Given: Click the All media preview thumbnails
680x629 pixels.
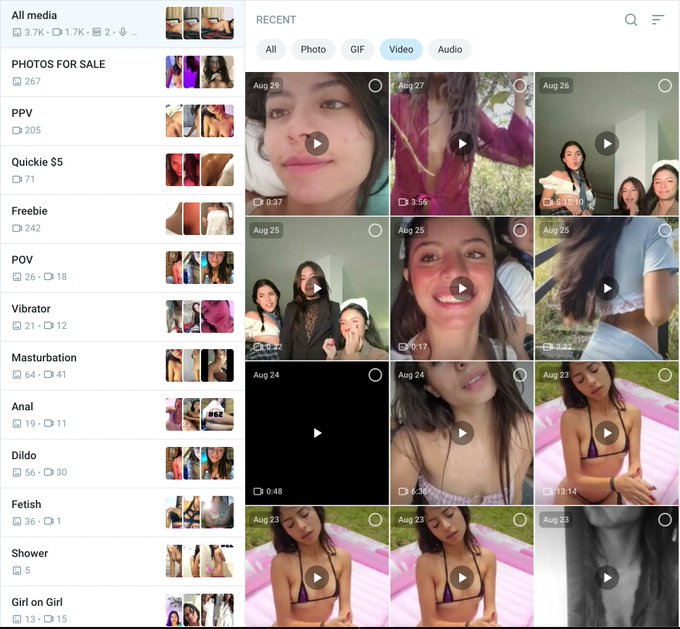Looking at the screenshot, I should point(200,23).
